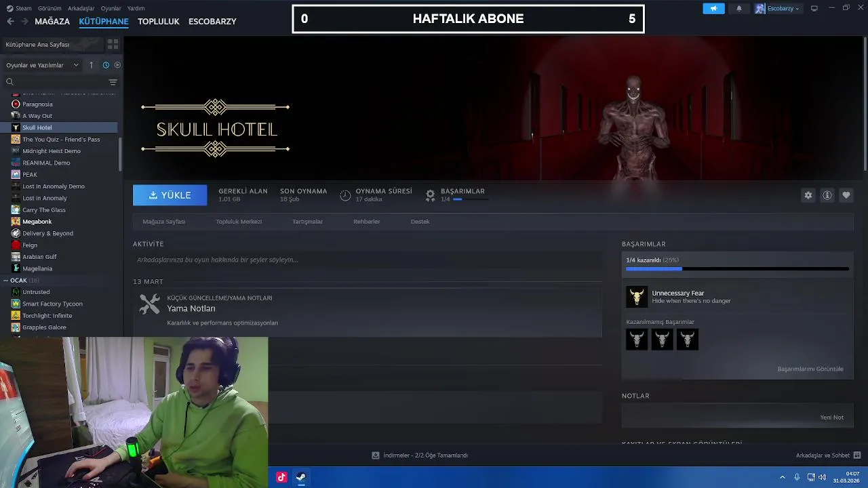Open the Destek link

click(420, 222)
